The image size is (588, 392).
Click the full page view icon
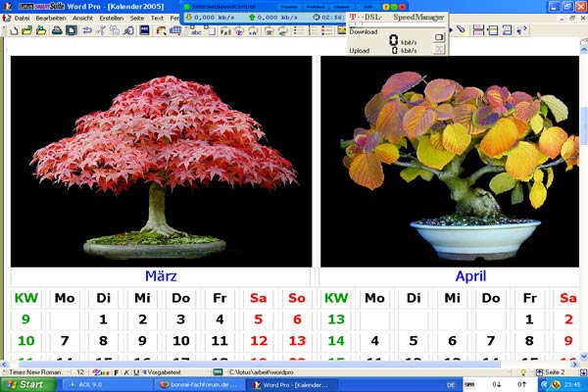[x=72, y=30]
